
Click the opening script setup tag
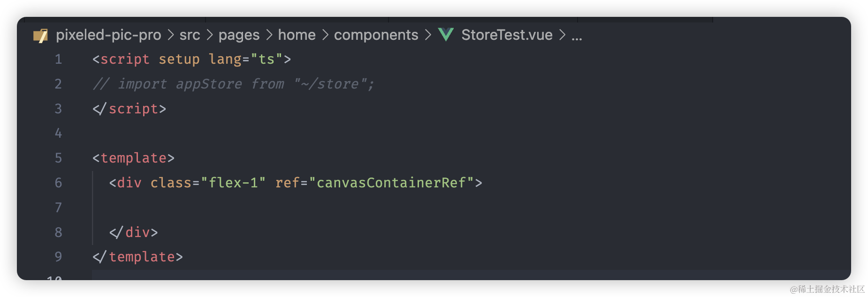pyautogui.click(x=192, y=59)
